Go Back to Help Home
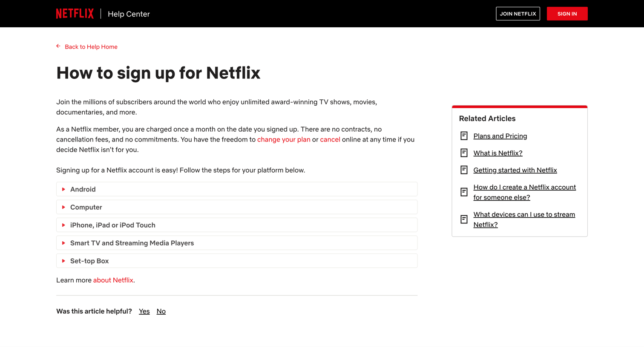The image size is (644, 347). 91,47
